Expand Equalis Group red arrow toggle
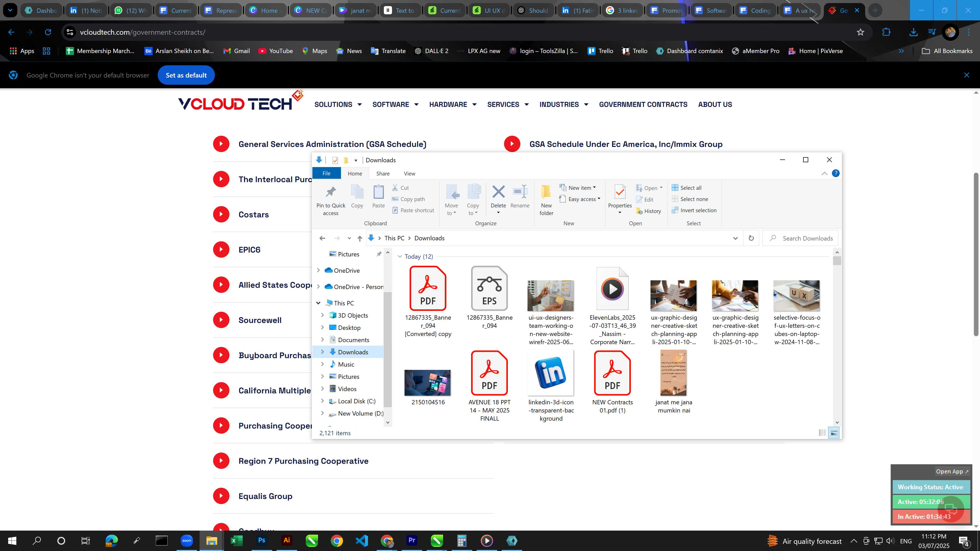This screenshot has height=551, width=980. [x=221, y=496]
